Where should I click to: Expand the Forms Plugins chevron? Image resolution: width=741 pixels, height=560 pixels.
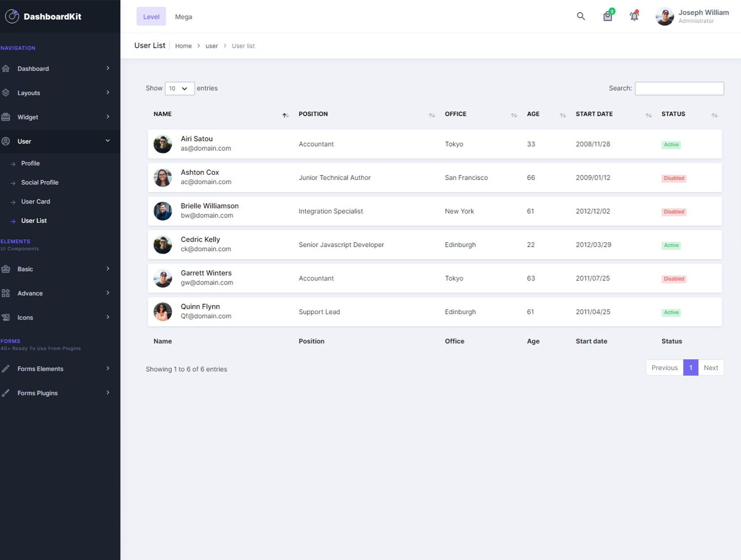coord(108,393)
